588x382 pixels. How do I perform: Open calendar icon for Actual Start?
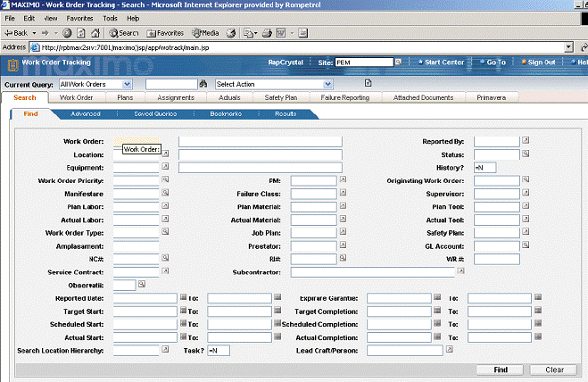183,336
